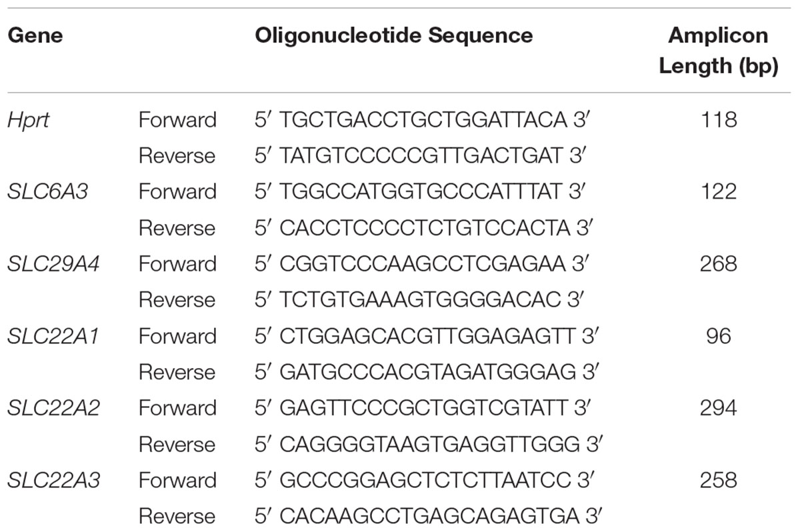Click the Amplicon Length (bp) header
Viewport: 800px width, 532px height.
coord(718,51)
